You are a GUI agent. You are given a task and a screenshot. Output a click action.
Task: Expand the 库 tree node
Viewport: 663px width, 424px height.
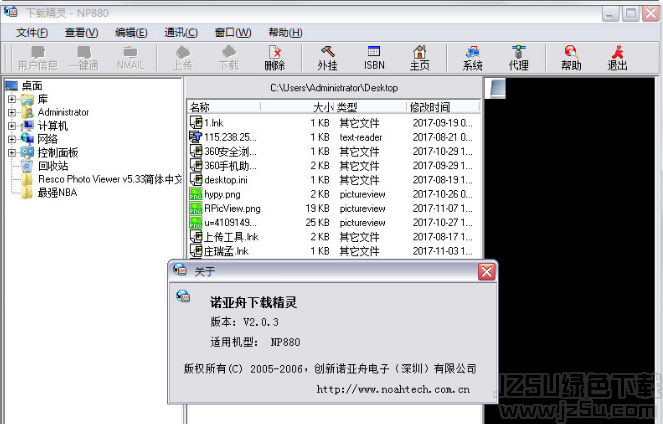[12, 99]
